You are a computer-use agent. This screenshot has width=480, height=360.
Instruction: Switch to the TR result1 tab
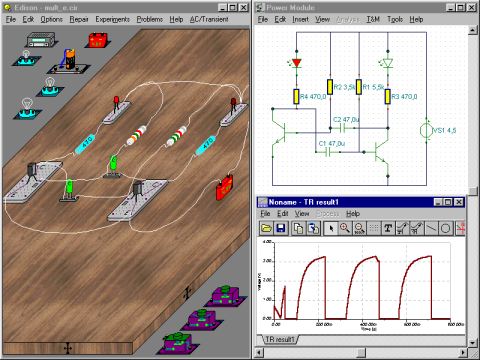279,340
